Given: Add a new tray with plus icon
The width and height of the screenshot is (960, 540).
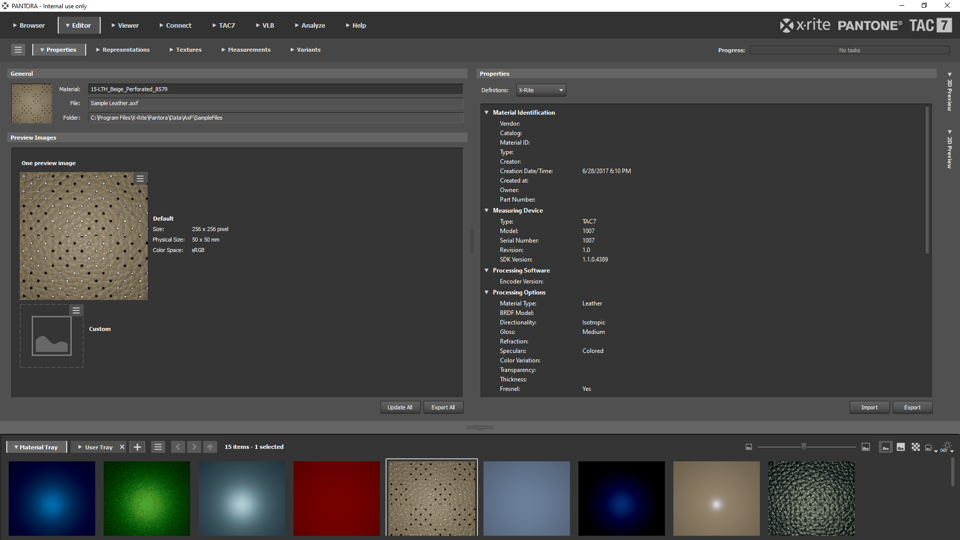Looking at the screenshot, I should coord(138,447).
